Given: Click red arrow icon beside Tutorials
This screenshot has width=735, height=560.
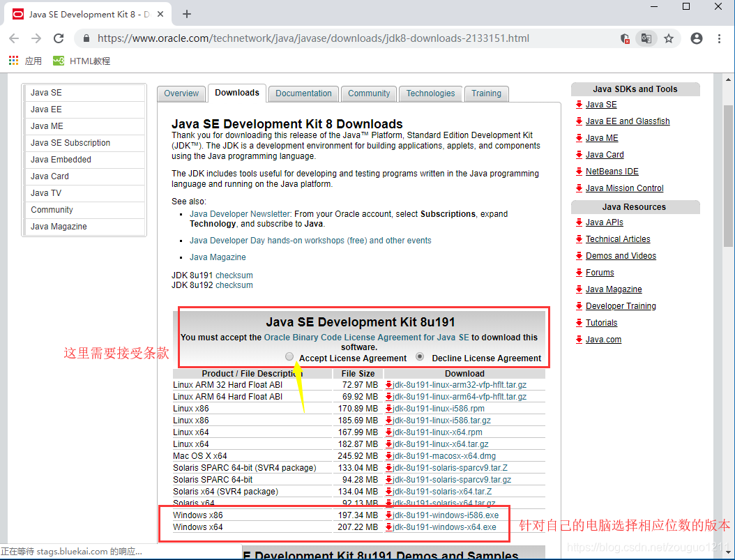Looking at the screenshot, I should tap(579, 323).
